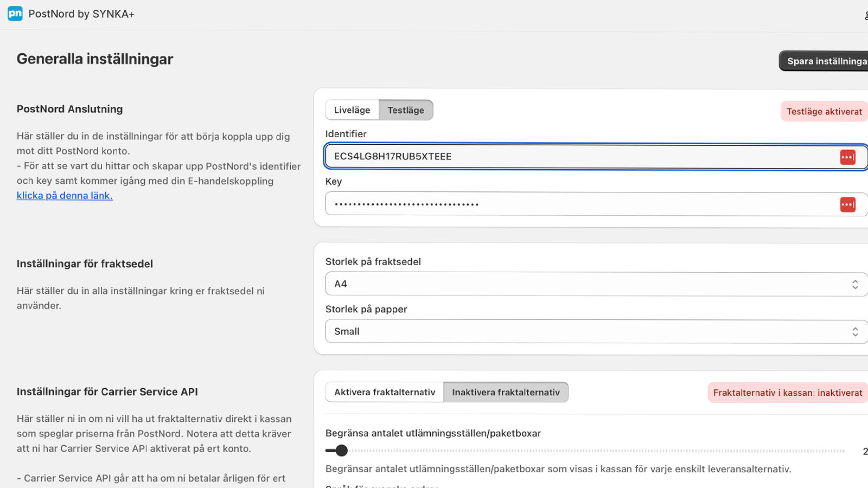Image resolution: width=868 pixels, height=488 pixels.
Task: Choose Aktivera fraktalternativ
Action: coord(385,392)
